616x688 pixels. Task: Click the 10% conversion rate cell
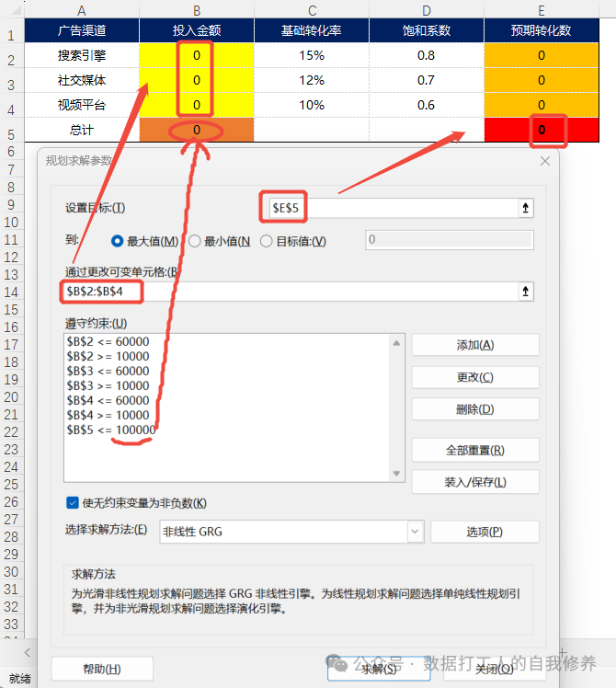click(312, 105)
